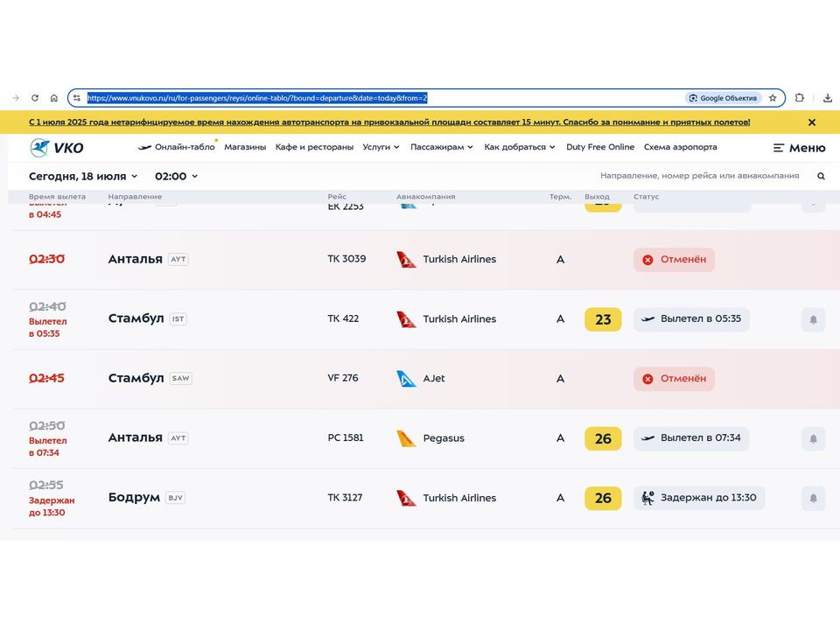The image size is (840, 630).
Task: Select the Анталья TK 3039 destination
Action: pos(135,259)
